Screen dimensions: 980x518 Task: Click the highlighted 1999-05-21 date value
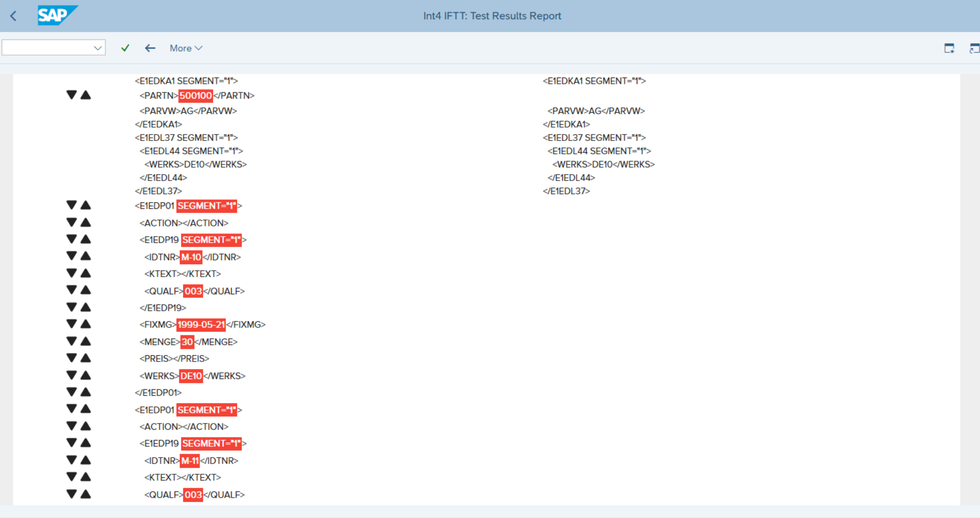pyautogui.click(x=201, y=325)
